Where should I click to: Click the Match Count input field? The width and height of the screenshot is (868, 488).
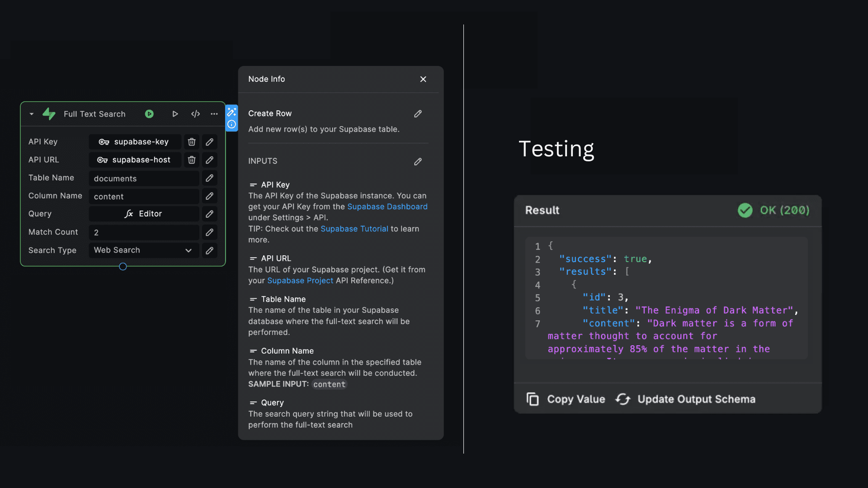click(x=143, y=232)
